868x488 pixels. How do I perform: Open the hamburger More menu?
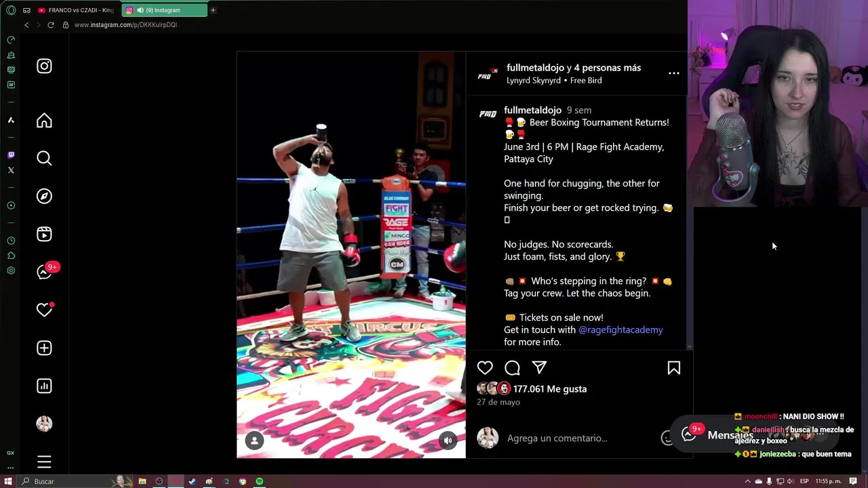(x=44, y=462)
